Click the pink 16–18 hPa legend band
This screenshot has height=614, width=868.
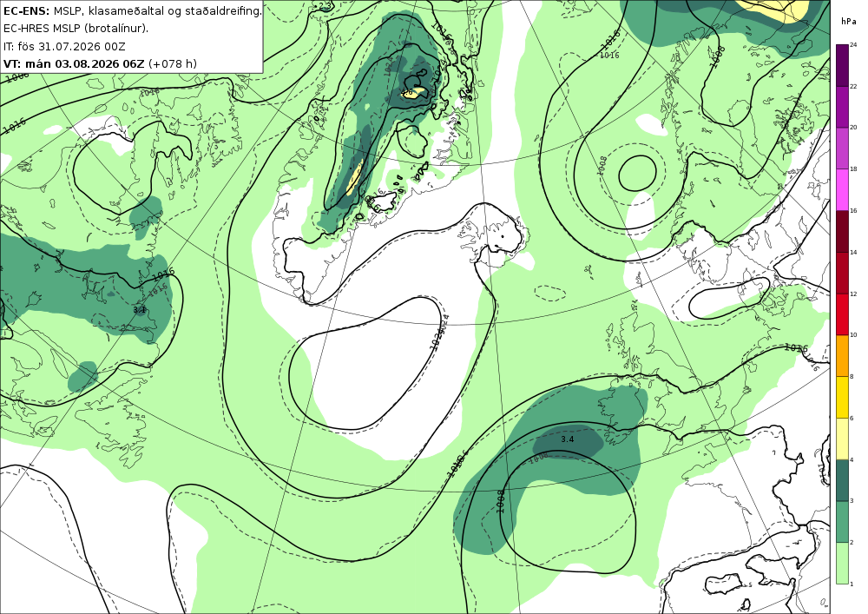point(842,189)
